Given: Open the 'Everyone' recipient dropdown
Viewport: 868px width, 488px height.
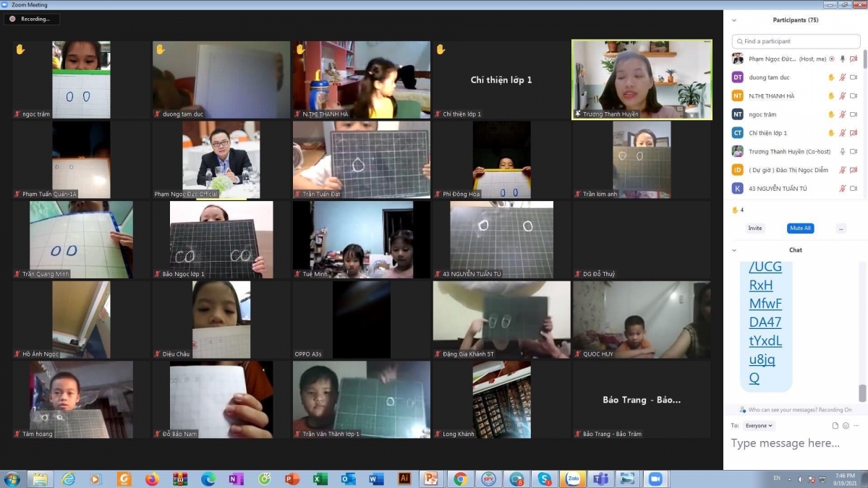Looking at the screenshot, I should click(x=759, y=426).
